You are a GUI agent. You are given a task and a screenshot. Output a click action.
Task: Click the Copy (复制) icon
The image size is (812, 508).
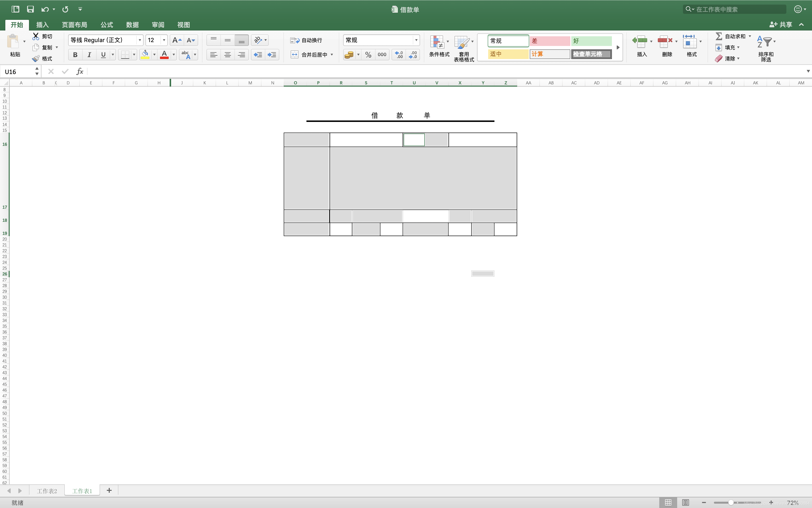pos(36,47)
